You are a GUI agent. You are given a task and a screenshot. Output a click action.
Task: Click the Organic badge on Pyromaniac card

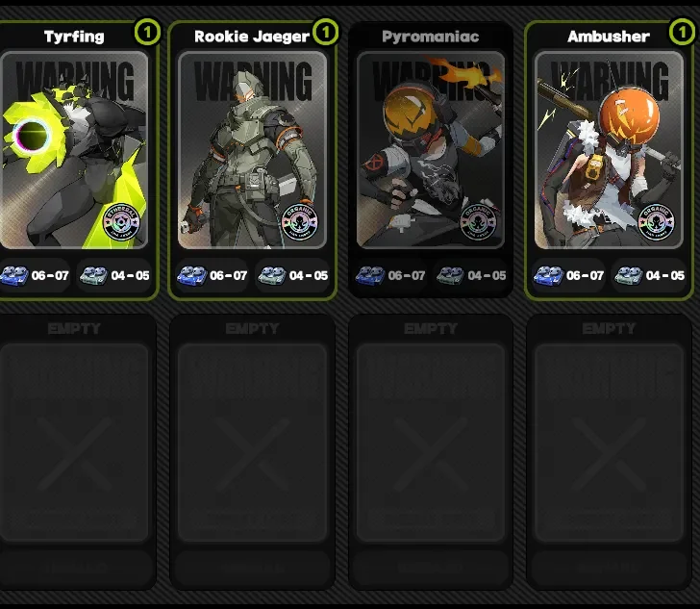[x=478, y=221]
